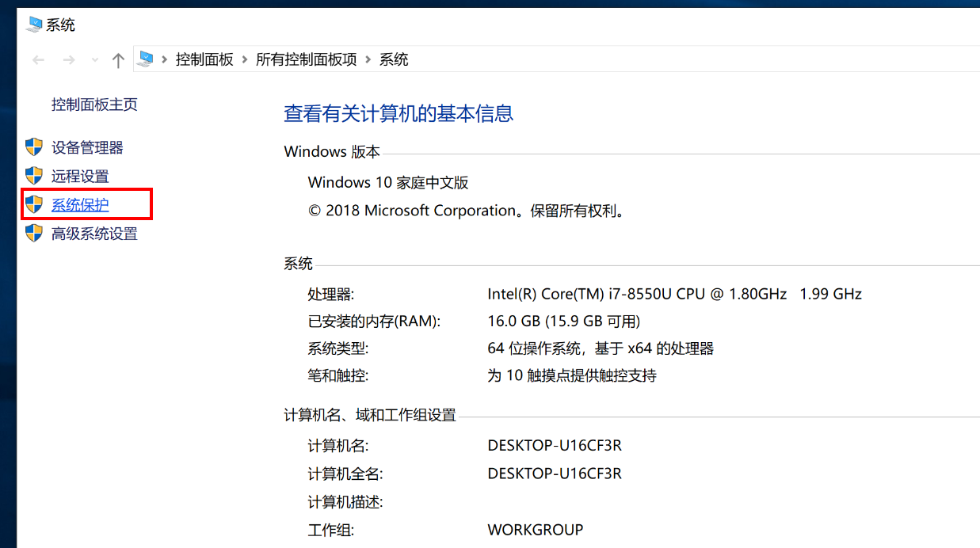Screen dimensions: 980x548
Task: Open the 远程设置 link text
Action: pyautogui.click(x=80, y=177)
